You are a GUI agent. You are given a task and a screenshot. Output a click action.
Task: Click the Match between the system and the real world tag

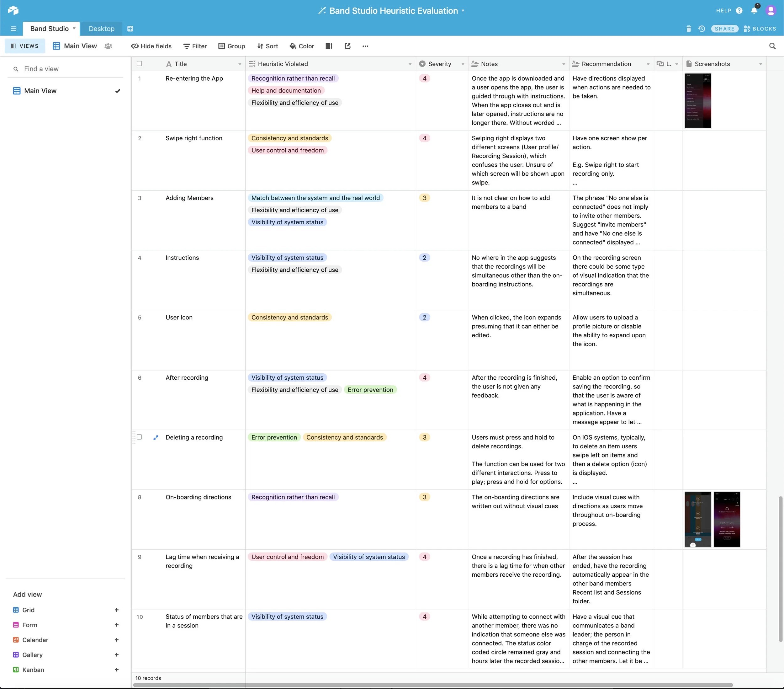(316, 198)
